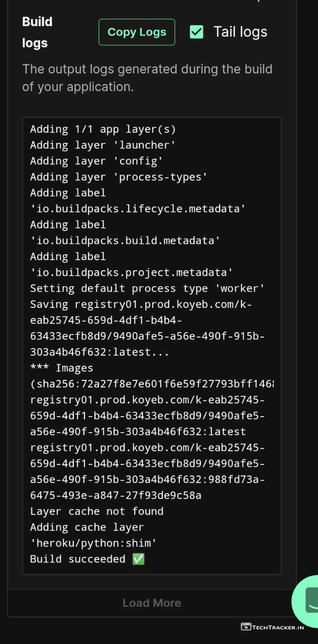Click the Adding layer 'config' log entry
This screenshot has height=644, width=318.
(96, 161)
